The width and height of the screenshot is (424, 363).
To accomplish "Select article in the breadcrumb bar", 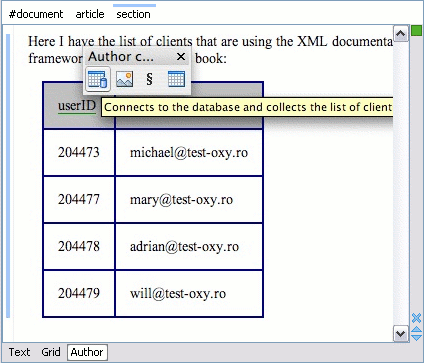I will [90, 14].
